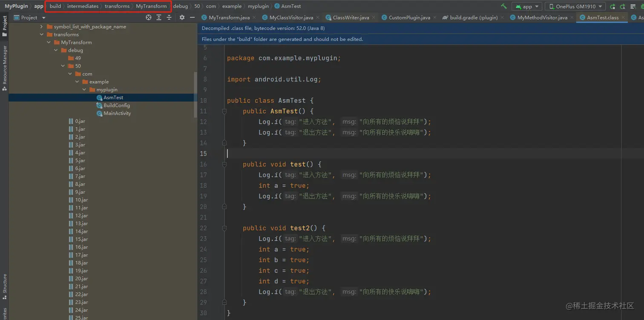
Task: Click the Make Project hammer icon
Action: 504,6
